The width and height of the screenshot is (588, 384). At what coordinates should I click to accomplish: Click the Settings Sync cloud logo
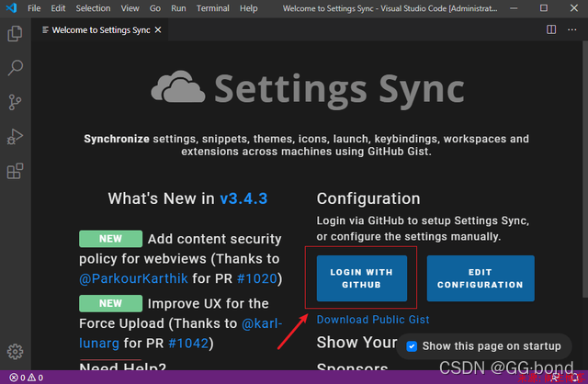(178, 87)
